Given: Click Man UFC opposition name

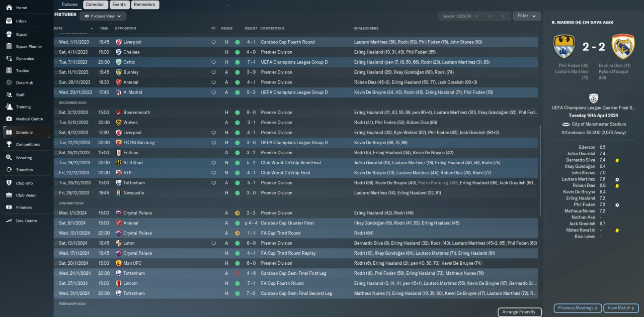Looking at the screenshot, I should tap(132, 263).
